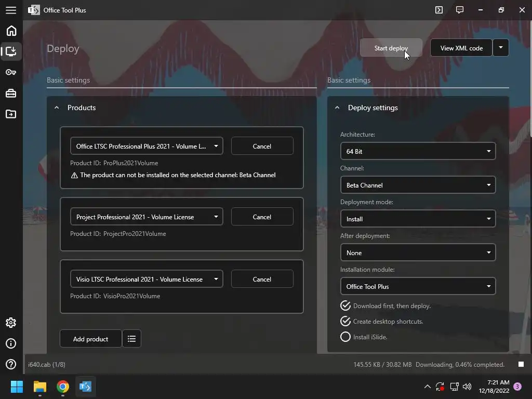Click Start deploy button
Screen dimensions: 532x399
[391, 48]
